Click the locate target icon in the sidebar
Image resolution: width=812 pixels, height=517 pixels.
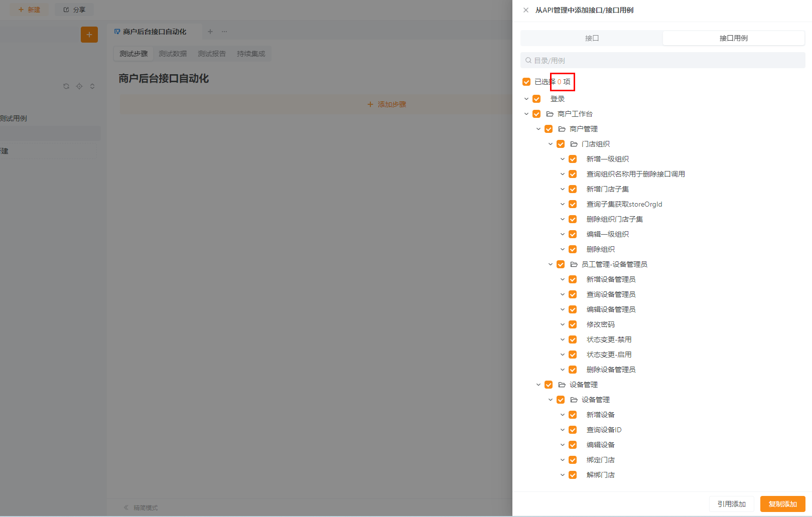click(x=79, y=86)
